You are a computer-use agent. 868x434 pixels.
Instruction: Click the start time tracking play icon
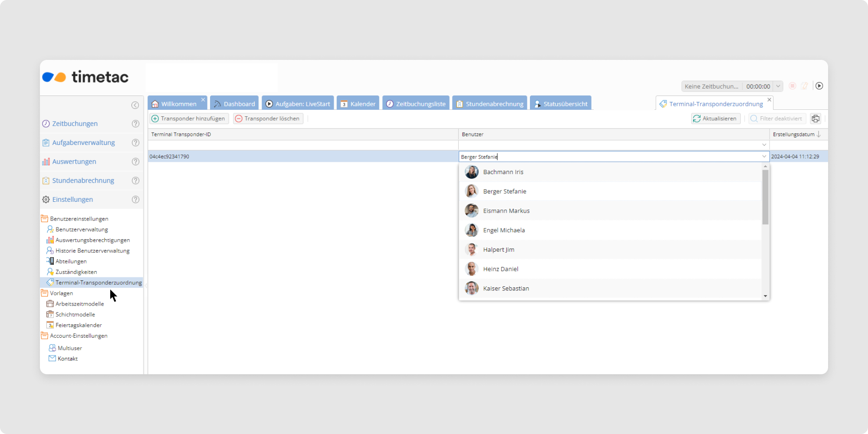pyautogui.click(x=819, y=86)
